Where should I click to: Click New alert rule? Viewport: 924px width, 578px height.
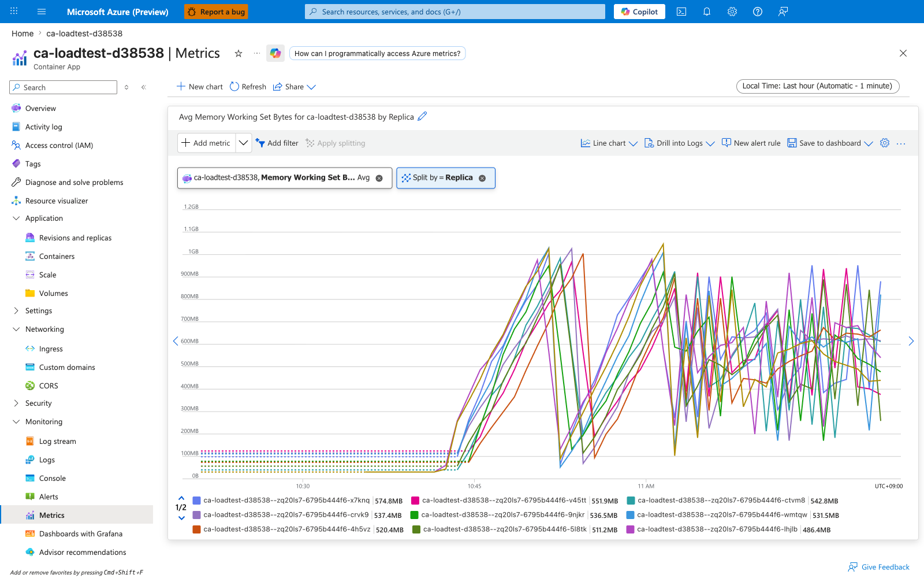(x=751, y=143)
